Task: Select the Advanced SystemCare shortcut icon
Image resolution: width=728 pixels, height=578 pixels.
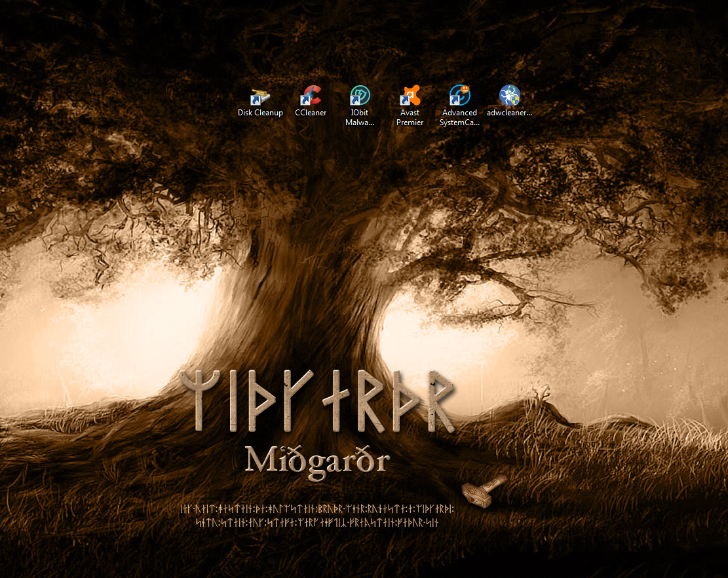Action: (459, 96)
